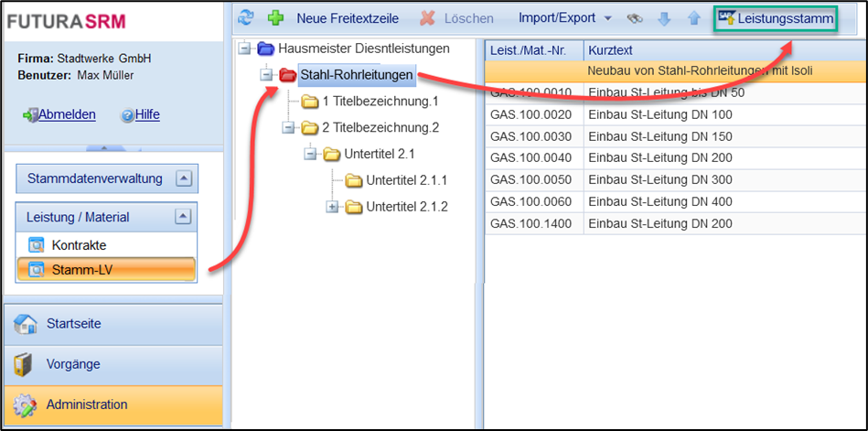Image resolution: width=868 pixels, height=431 pixels.
Task: Click the refresh icon in toolbar
Action: coord(245,18)
